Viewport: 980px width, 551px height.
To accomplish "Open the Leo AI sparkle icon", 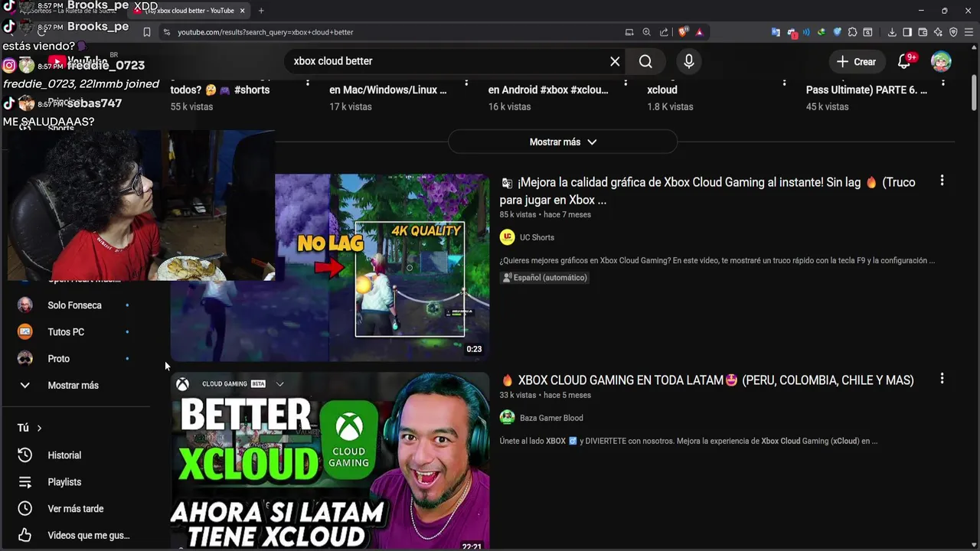I will pos(938,32).
